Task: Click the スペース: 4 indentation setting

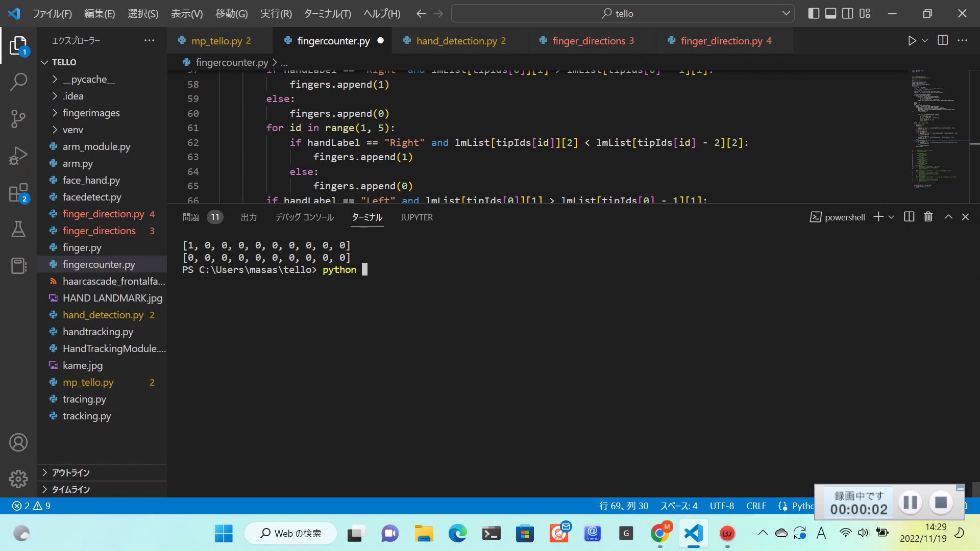Action: [679, 506]
